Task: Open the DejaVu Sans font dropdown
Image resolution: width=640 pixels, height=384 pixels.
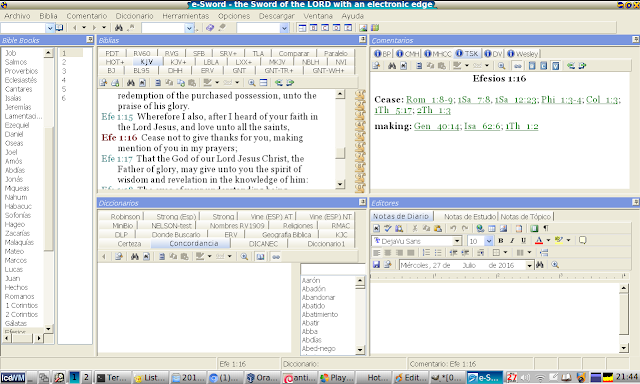Action: point(457,241)
